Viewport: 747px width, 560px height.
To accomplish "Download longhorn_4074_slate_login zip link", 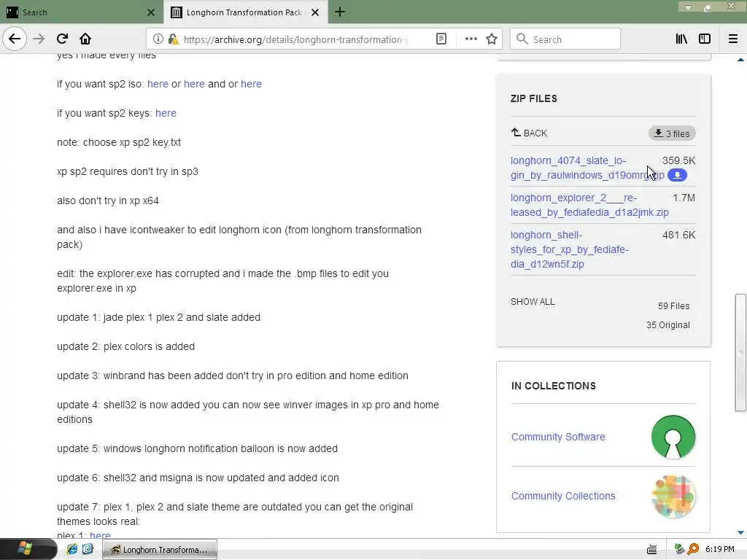I will (587, 168).
